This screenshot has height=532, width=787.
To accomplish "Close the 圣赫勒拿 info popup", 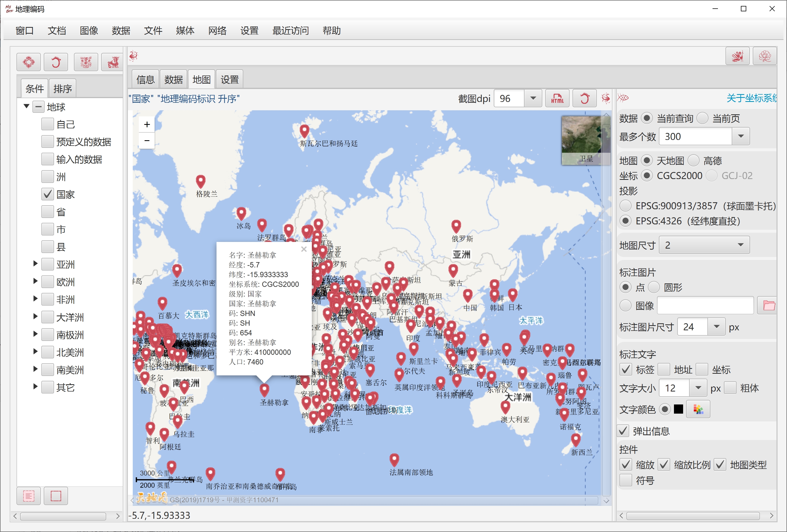I will point(304,249).
